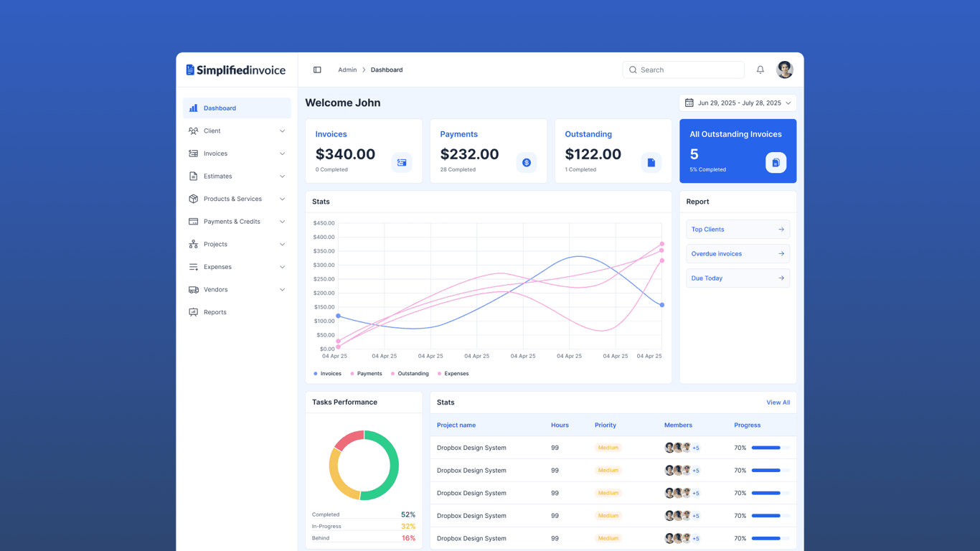Open the Overdue invoices report
Screen dimensions: 980x551
[738, 254]
